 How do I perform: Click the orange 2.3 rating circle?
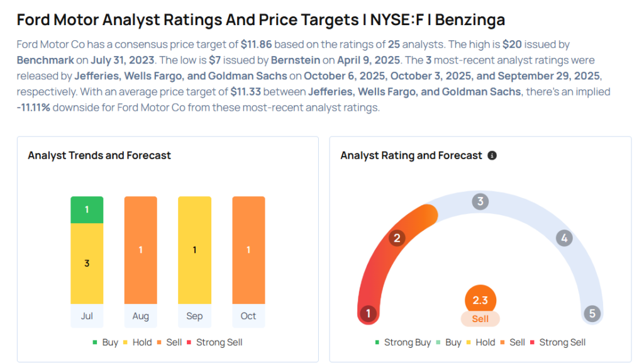(x=480, y=300)
